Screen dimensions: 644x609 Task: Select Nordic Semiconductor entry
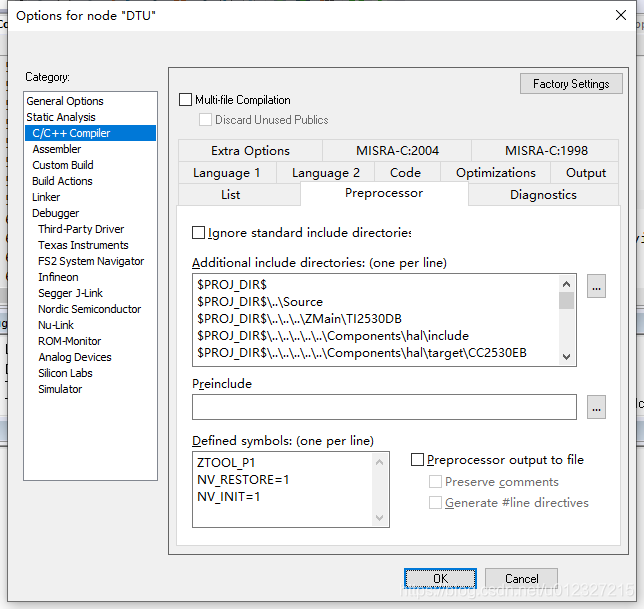point(90,309)
